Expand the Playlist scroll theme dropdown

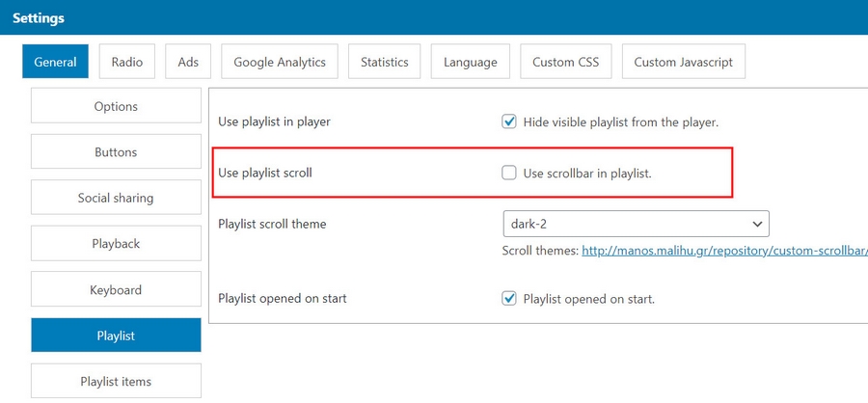point(636,224)
